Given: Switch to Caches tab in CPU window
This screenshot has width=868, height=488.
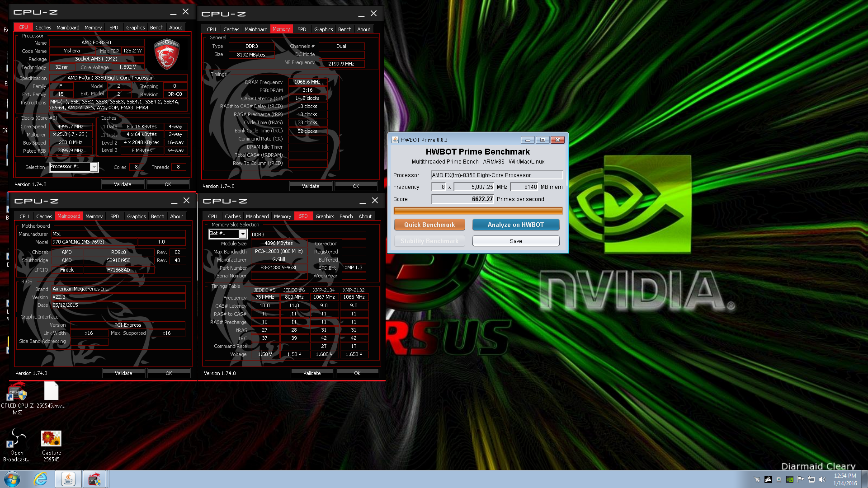Looking at the screenshot, I should pos(43,28).
